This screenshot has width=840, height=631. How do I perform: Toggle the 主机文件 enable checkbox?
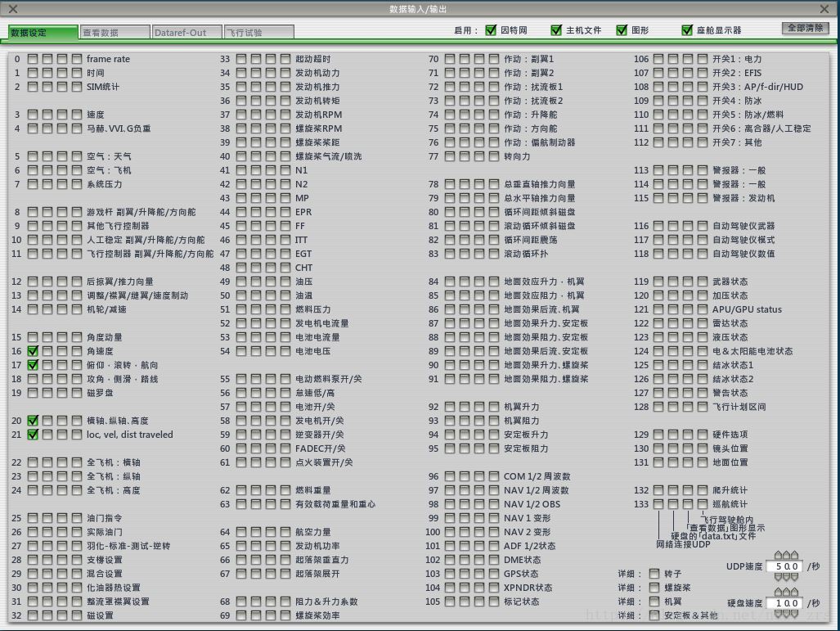pyautogui.click(x=556, y=30)
